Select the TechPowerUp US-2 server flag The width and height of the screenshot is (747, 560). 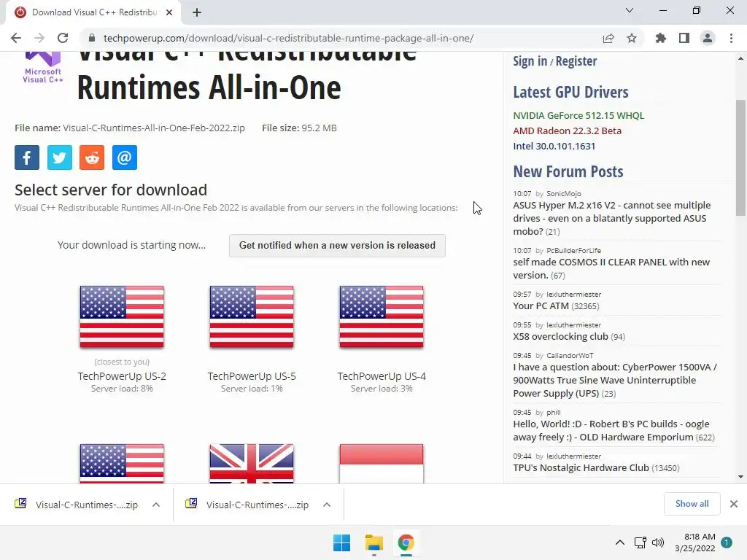(x=122, y=316)
